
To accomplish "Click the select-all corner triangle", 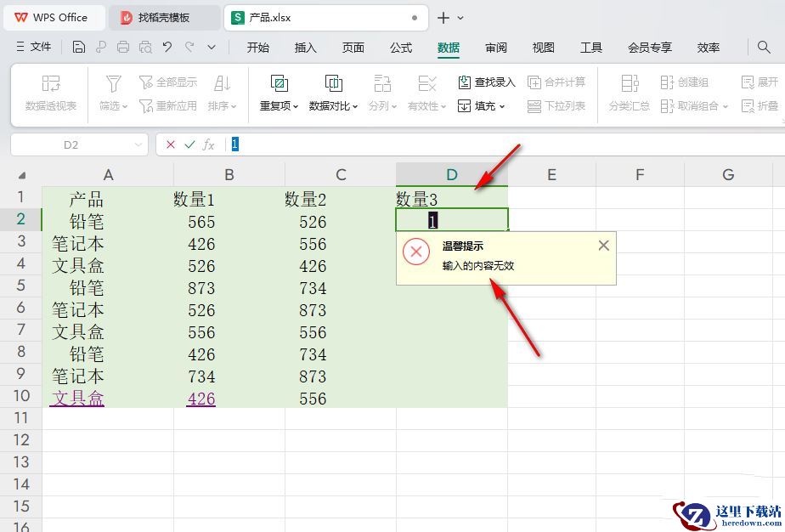I will (21, 175).
